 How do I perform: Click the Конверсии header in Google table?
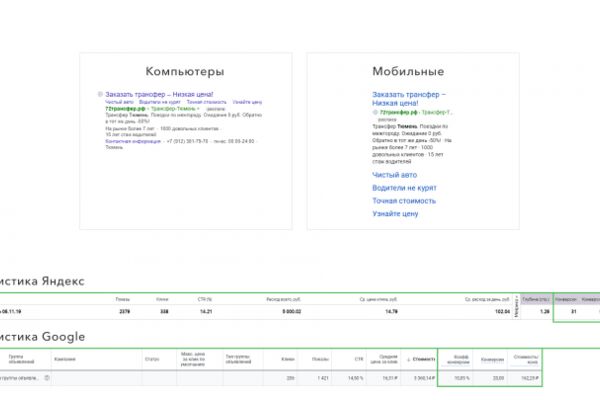coord(492,359)
